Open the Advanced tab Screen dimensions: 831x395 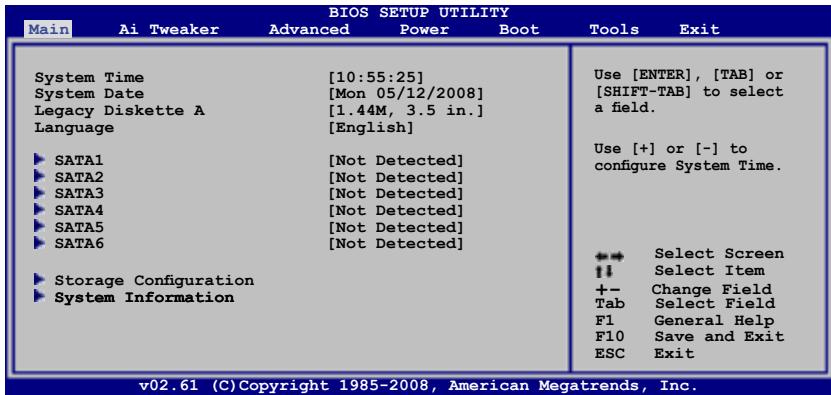tap(309, 29)
